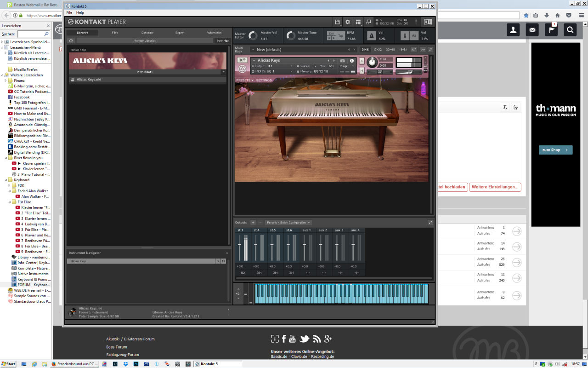This screenshot has height=368, width=588.
Task: Toggle the KSP multi script button
Action: [x=414, y=49]
